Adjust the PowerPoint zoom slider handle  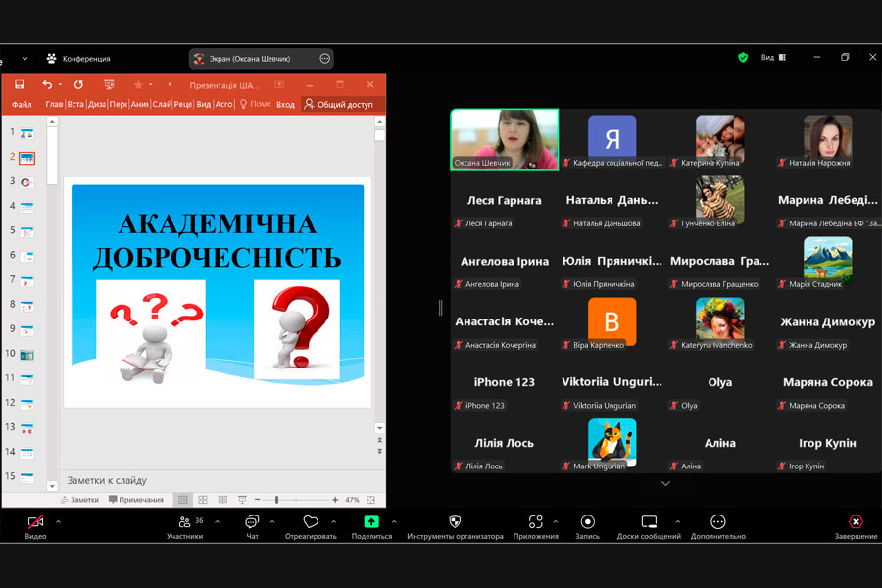[x=276, y=500]
